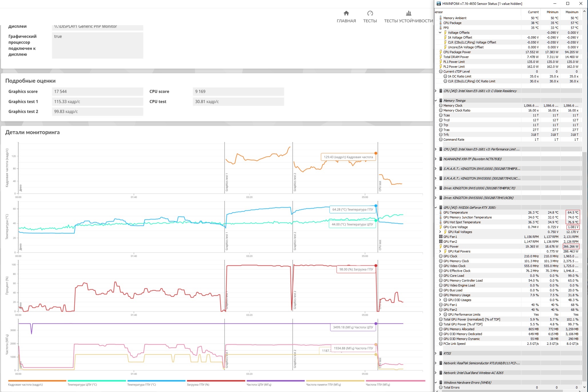Expand the GPU Rail Voltages entry
The width and height of the screenshot is (588, 392).
(x=440, y=232)
